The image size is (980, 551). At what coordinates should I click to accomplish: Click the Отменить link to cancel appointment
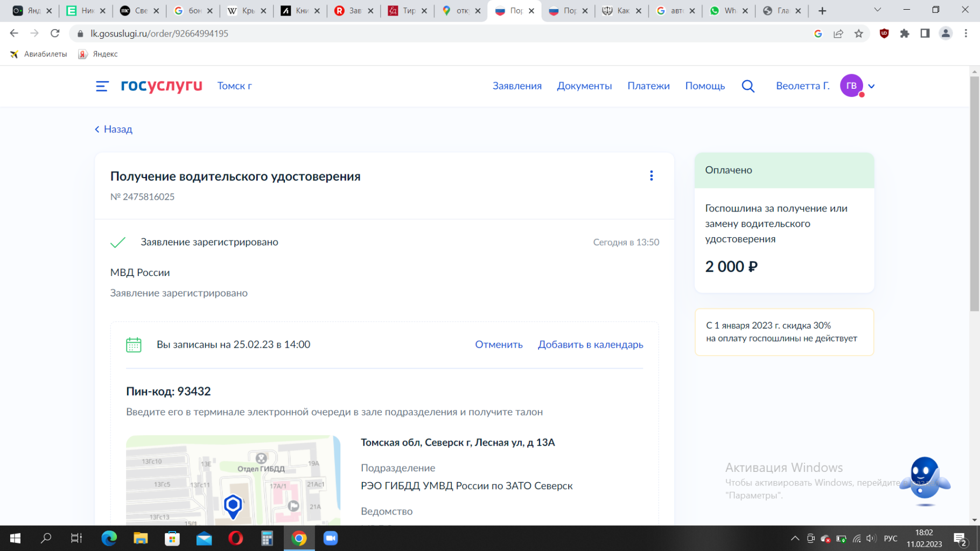click(499, 344)
